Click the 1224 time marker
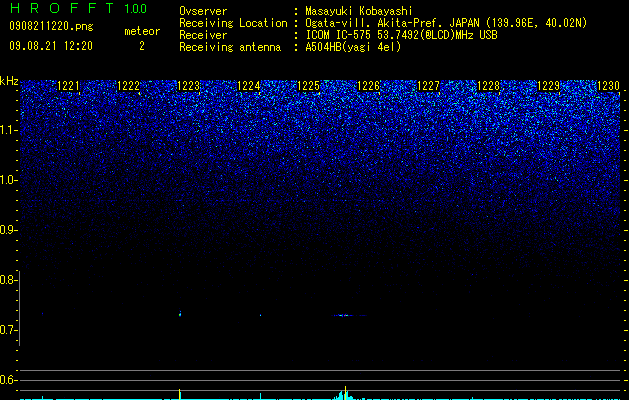 [249, 86]
